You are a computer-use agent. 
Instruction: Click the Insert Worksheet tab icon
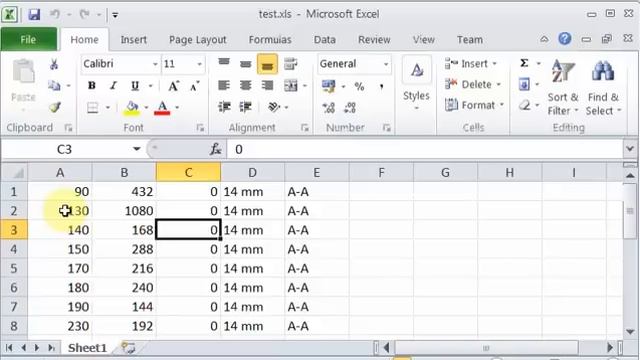click(128, 348)
